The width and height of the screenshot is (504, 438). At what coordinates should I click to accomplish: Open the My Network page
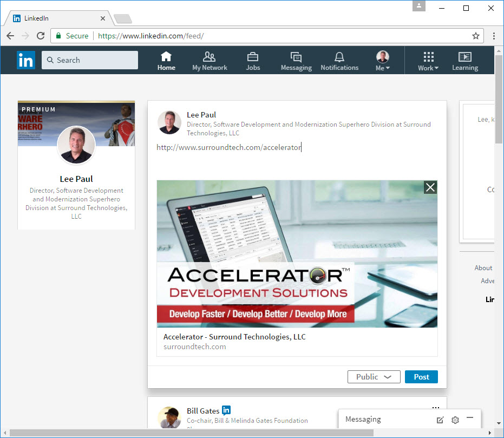pos(210,61)
